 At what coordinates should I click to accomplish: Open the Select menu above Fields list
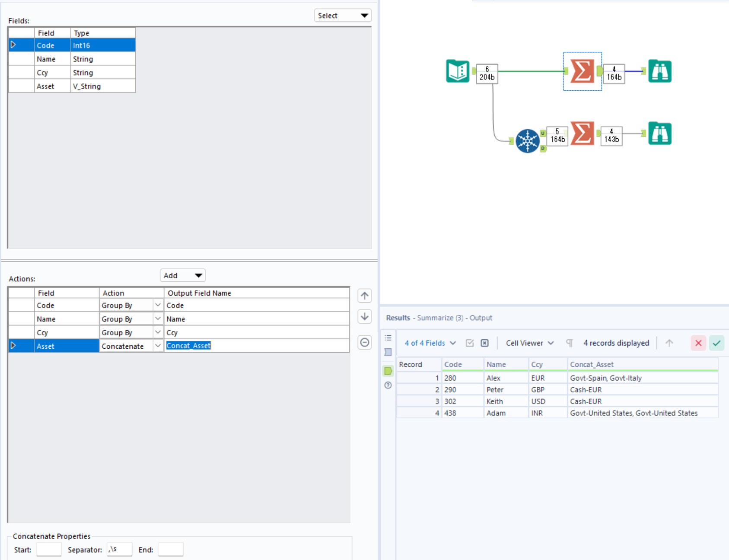(x=343, y=15)
